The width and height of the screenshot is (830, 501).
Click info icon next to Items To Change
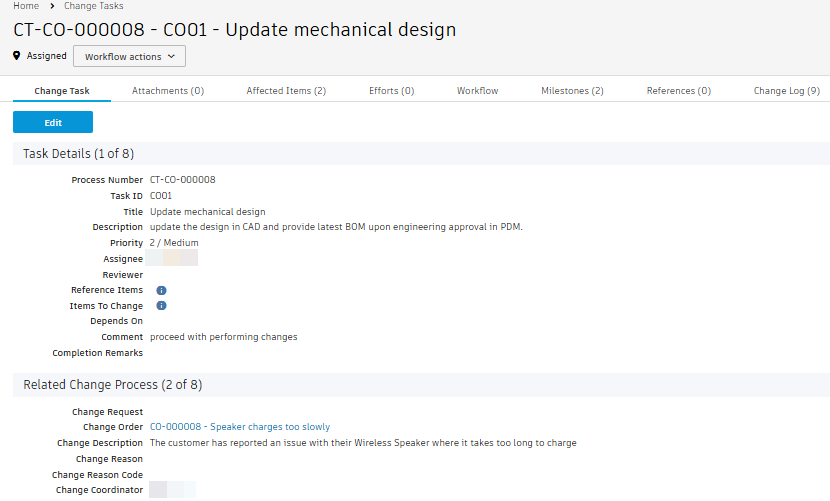tap(162, 306)
